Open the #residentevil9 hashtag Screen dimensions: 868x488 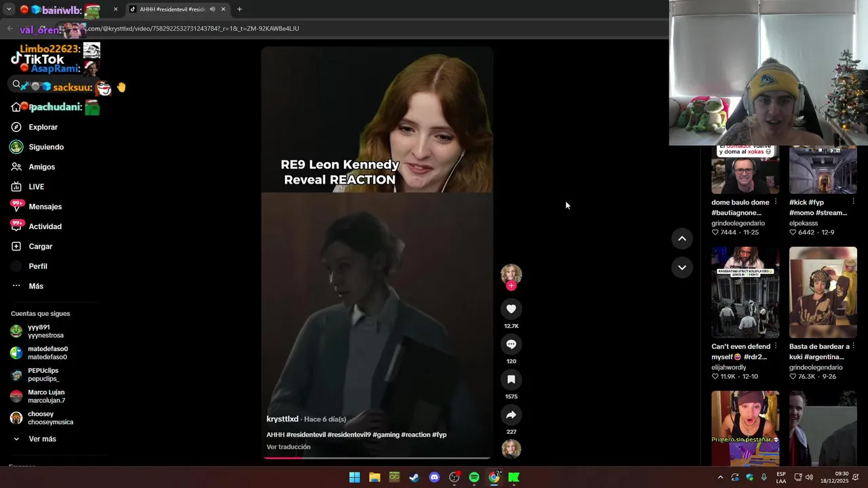click(x=349, y=434)
